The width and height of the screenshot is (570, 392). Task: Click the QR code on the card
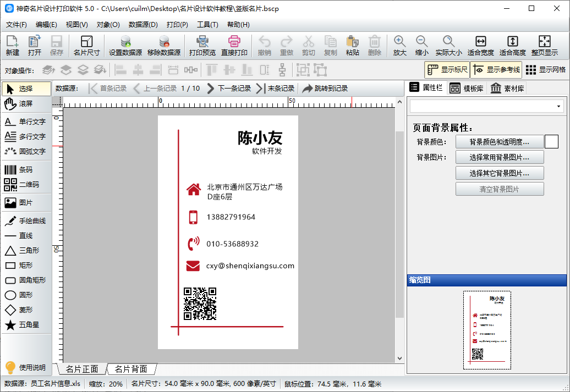pyautogui.click(x=200, y=303)
